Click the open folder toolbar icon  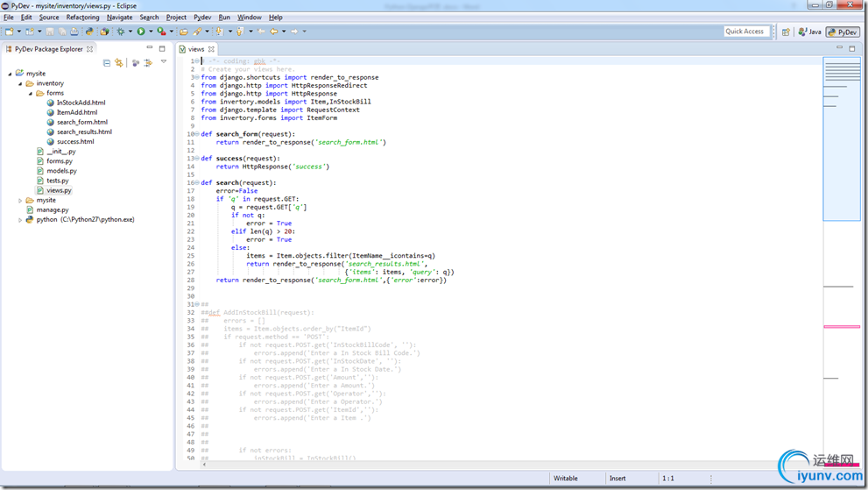point(184,32)
